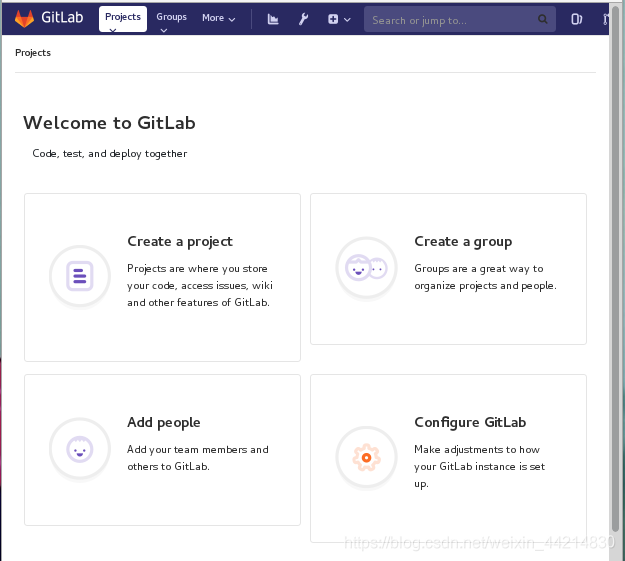
Task: Click the 'Add your team members' description
Action: tap(198, 458)
